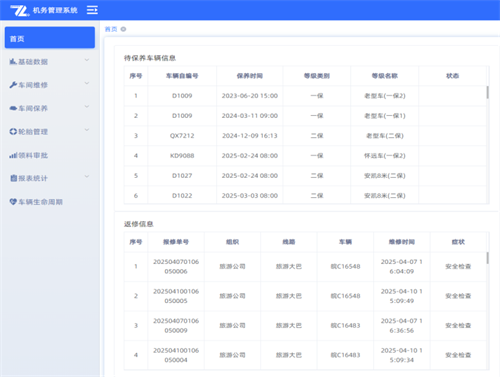The image size is (500, 377).
Task: Click the 2024-03-11 09:00 maintenance time cell
Action: click(x=250, y=116)
